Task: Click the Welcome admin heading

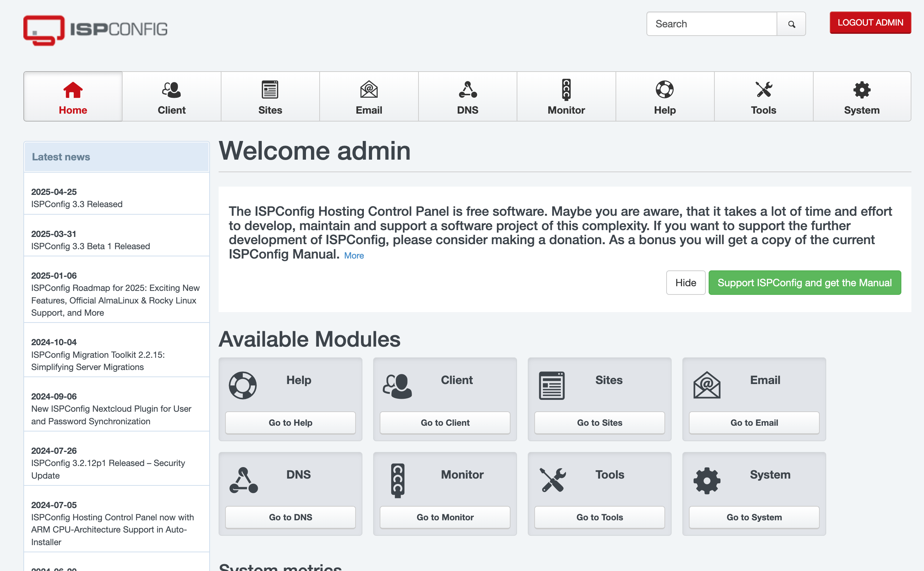Action: (315, 151)
